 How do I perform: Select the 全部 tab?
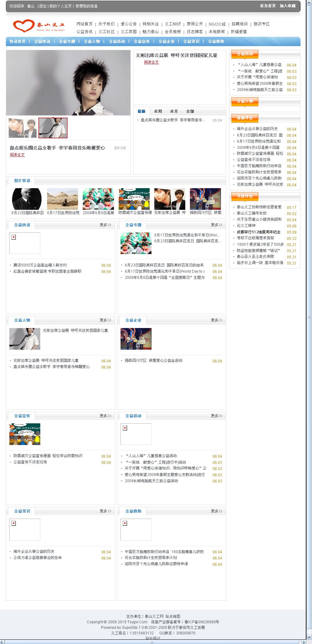click(190, 111)
